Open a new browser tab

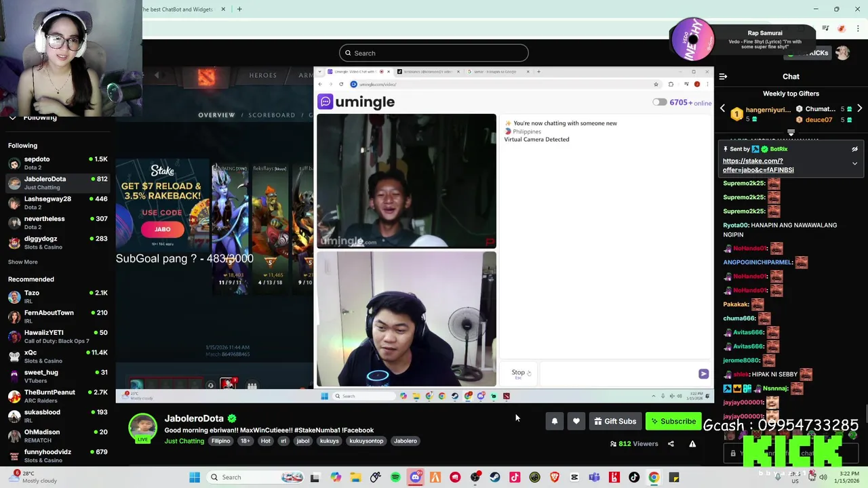239,9
